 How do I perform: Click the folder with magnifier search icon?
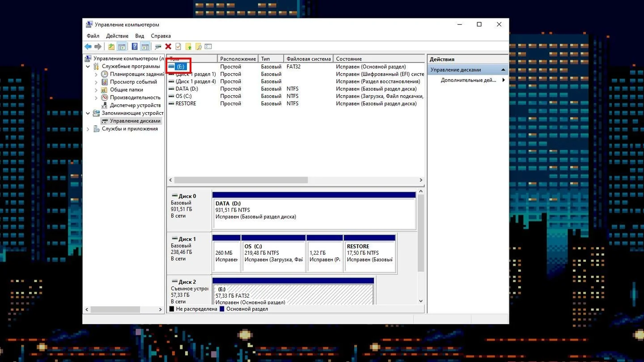[x=198, y=46]
